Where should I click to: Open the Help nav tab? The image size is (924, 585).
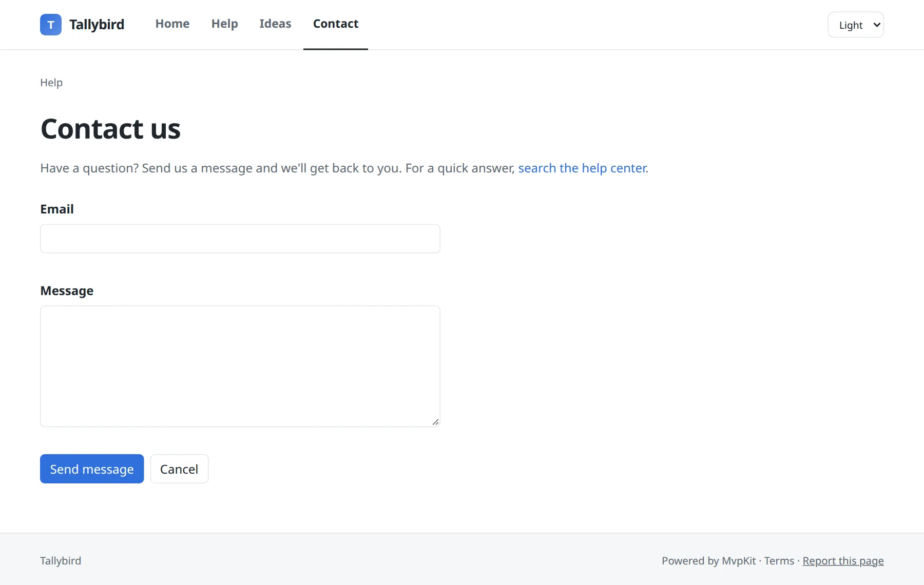coord(225,24)
